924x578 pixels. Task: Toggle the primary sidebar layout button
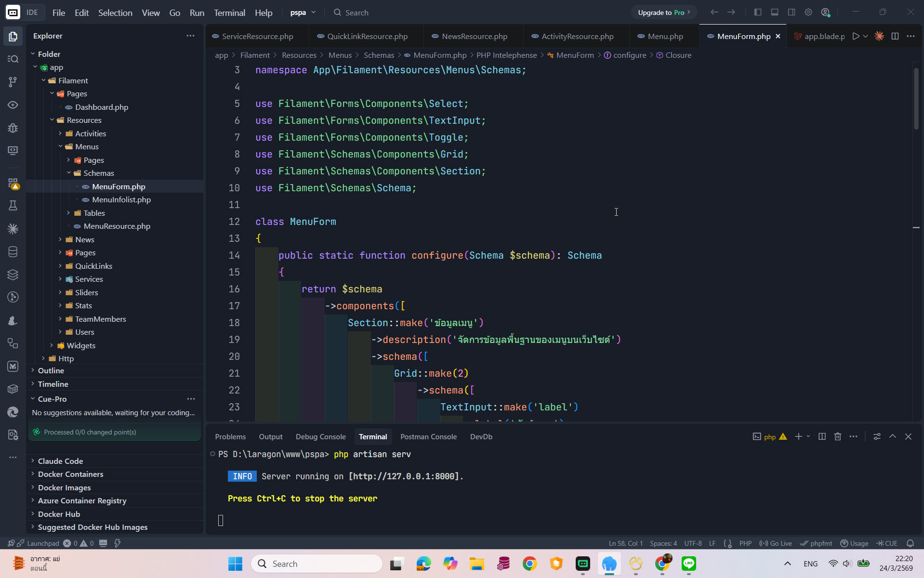758,13
